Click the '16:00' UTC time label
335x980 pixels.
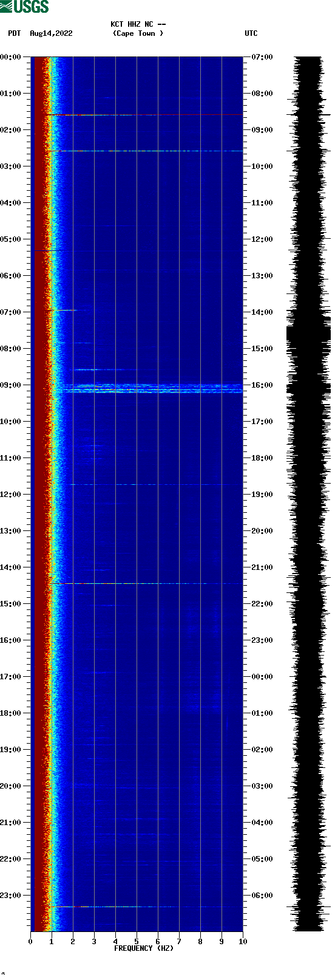[262, 385]
